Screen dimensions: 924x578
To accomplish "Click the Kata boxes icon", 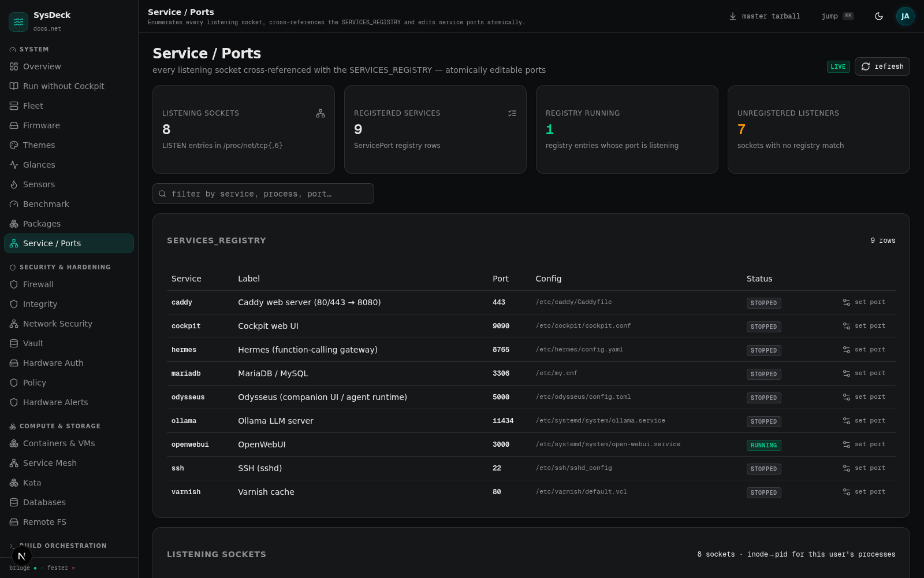I will (14, 483).
